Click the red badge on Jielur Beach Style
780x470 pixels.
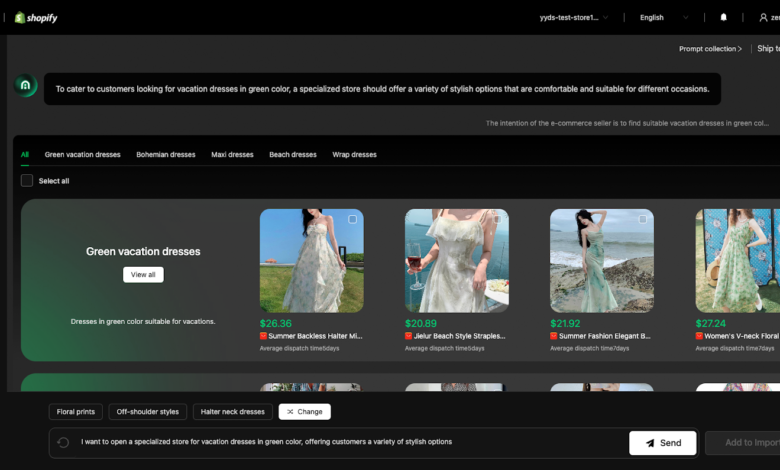tap(409, 336)
